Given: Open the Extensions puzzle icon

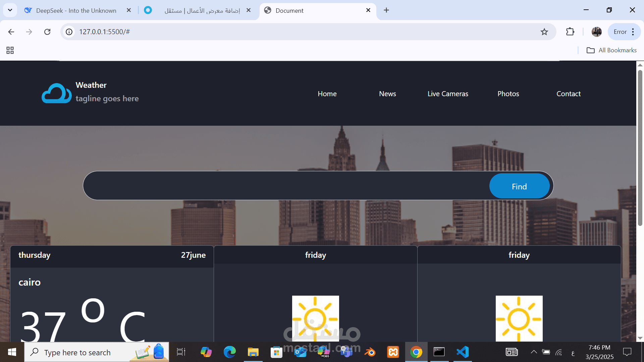Looking at the screenshot, I should click(x=570, y=32).
